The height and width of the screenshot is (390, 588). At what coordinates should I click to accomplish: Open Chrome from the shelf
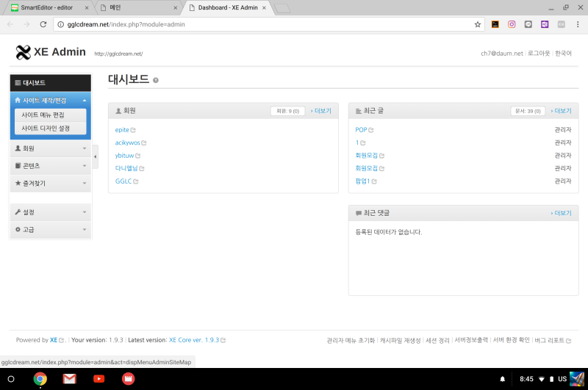pyautogui.click(x=40, y=379)
